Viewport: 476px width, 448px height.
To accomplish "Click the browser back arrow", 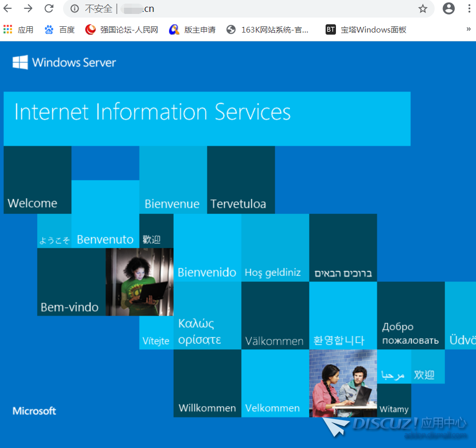I will 8,8.
